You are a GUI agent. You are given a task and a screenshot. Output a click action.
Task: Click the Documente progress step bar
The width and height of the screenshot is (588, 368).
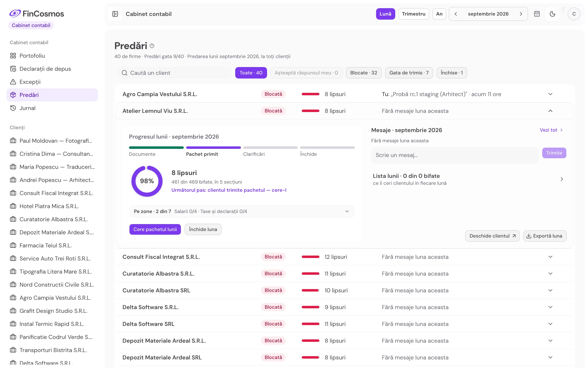point(156,147)
